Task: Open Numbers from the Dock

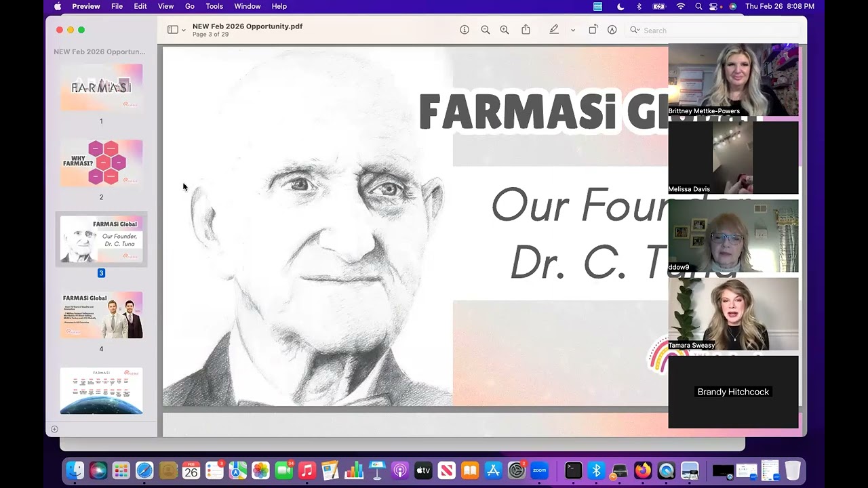Action: (353, 470)
